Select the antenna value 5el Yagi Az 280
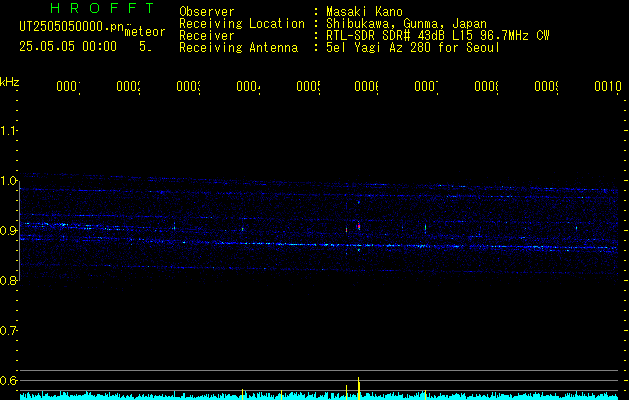This screenshot has width=629, height=400. 413,48
